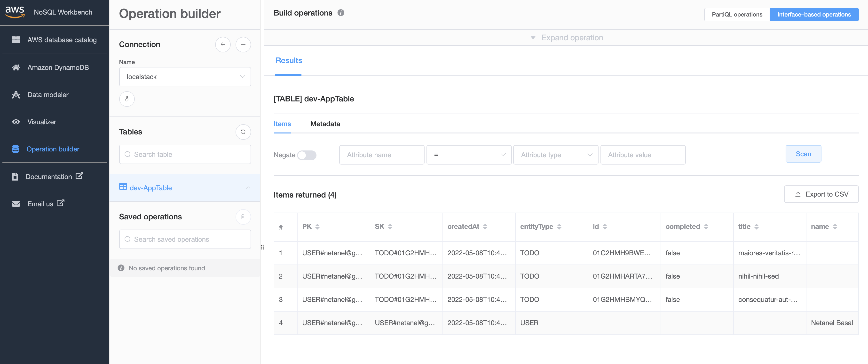Click the Email Us external link icon
The width and height of the screenshot is (868, 364).
60,203
